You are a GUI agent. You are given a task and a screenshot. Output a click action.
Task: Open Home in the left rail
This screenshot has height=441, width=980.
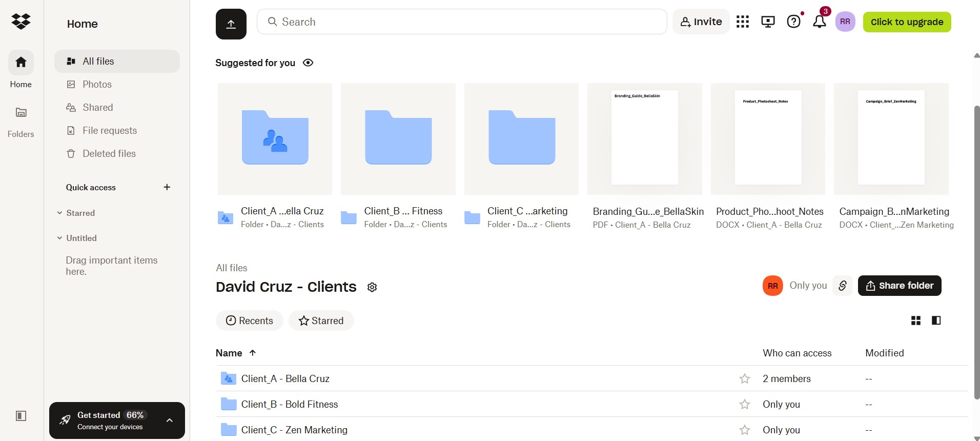click(x=21, y=70)
